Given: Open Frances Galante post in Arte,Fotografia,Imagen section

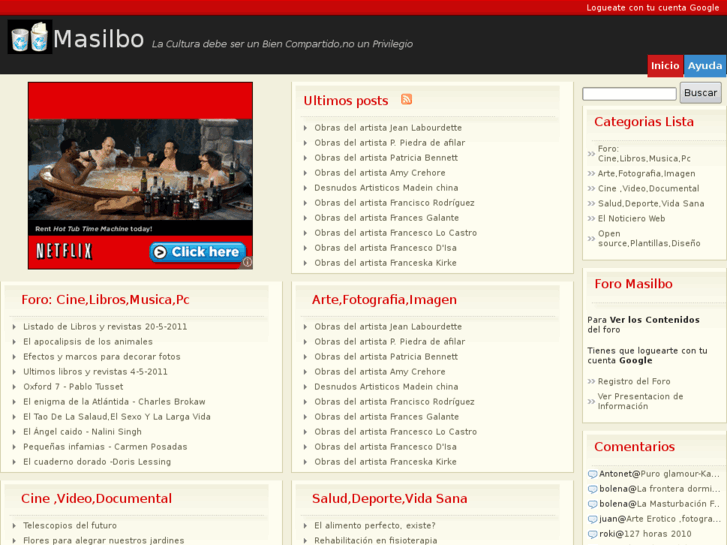Looking at the screenshot, I should 386,417.
